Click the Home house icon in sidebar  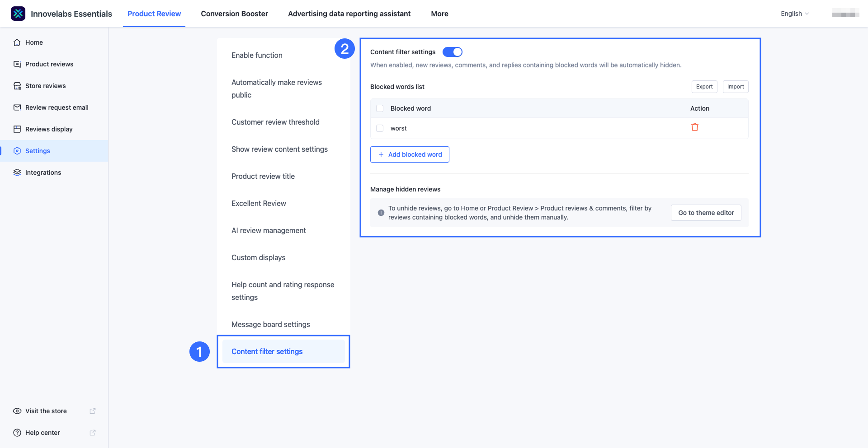17,42
